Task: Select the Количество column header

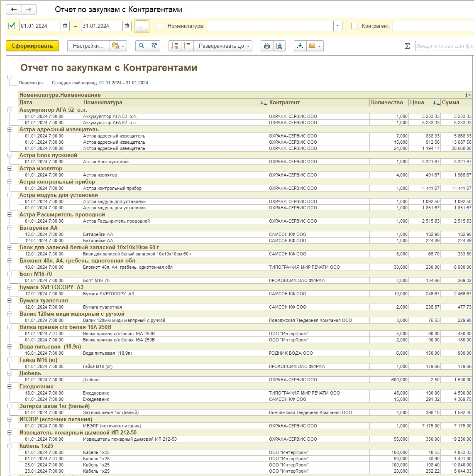Action: click(x=389, y=103)
